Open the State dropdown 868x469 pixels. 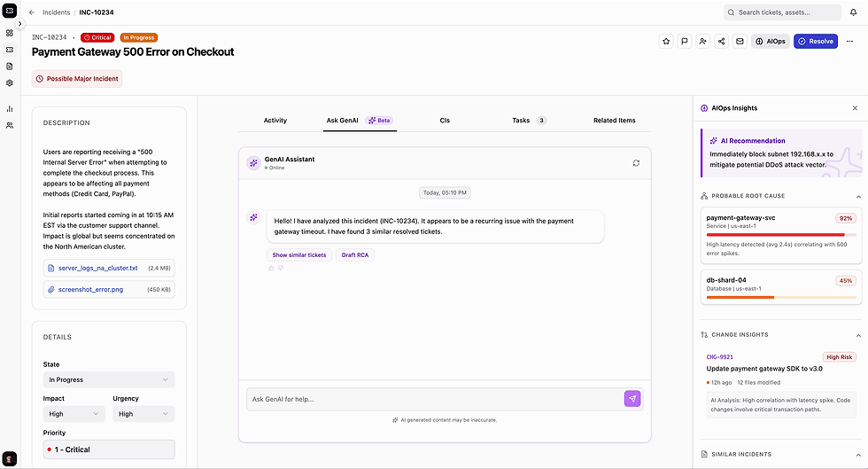tap(109, 379)
